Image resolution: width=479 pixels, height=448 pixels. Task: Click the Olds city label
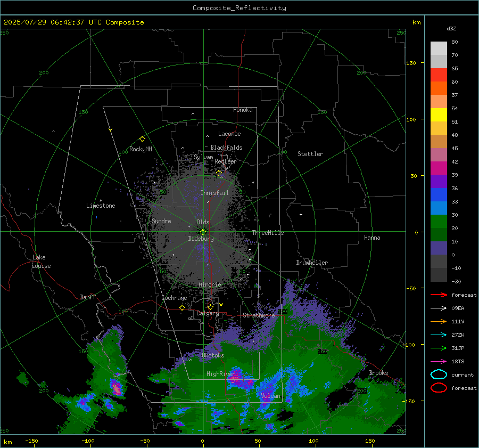click(x=203, y=222)
